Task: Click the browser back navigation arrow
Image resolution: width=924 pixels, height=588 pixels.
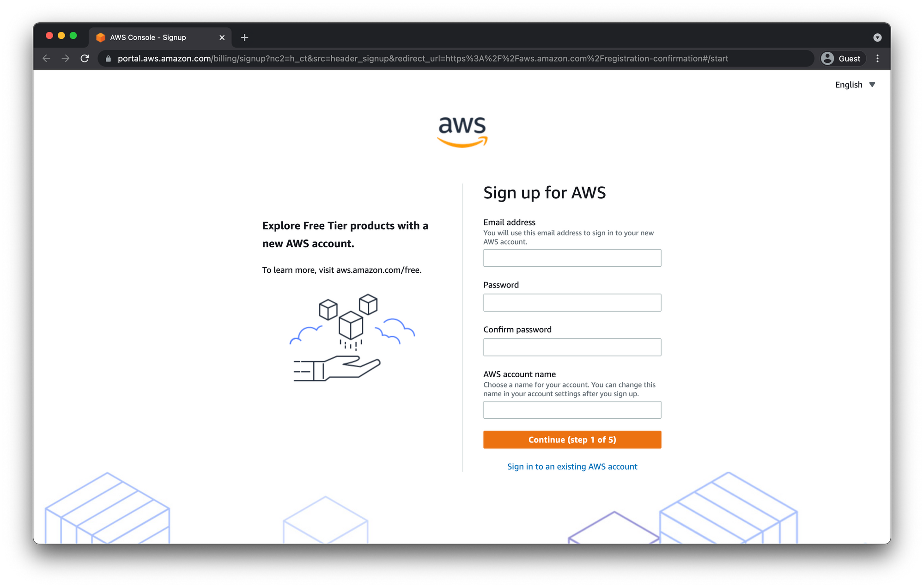Action: [x=45, y=59]
